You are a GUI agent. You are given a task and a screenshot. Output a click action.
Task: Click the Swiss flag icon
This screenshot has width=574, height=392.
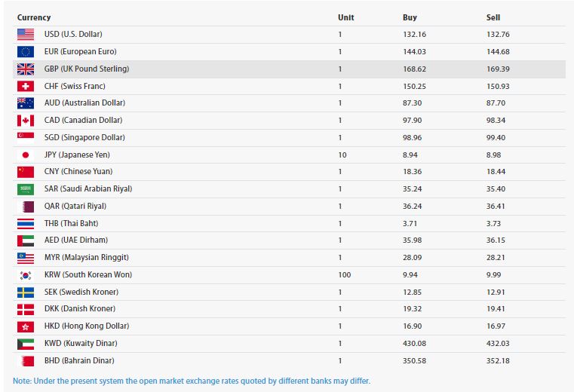(x=26, y=86)
